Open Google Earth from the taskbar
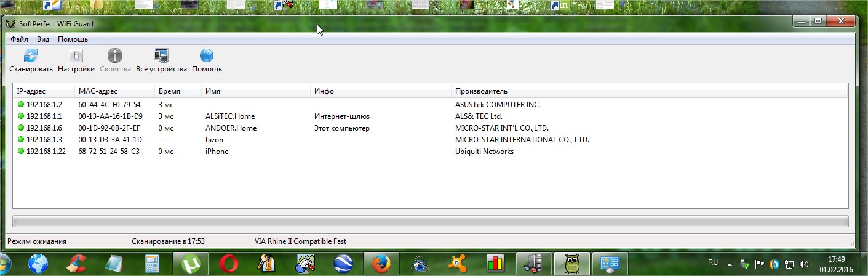The height and width of the screenshot is (276, 868). 343,264
